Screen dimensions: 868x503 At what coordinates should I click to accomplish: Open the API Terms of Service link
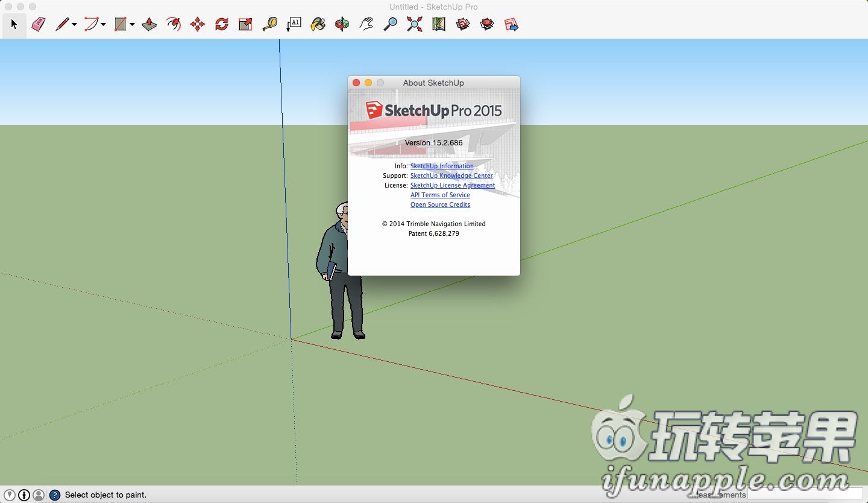[440, 195]
